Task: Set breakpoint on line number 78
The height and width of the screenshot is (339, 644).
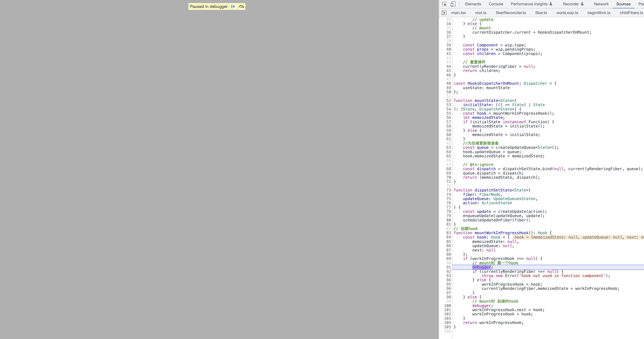Action: (448, 212)
